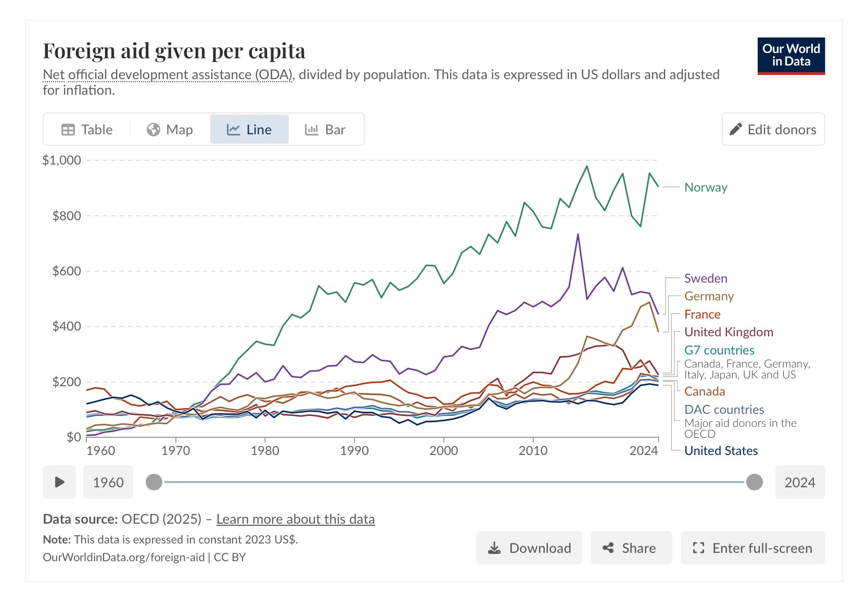Image resolution: width=868 pixels, height=607 pixels.
Task: Click the end year slider handle
Action: tap(754, 482)
